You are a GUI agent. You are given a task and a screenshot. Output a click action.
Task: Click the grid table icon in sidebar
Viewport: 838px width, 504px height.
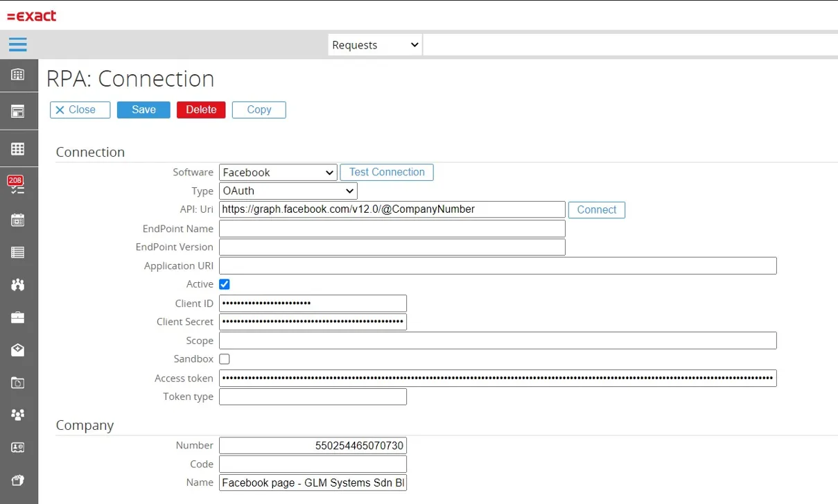click(x=18, y=149)
